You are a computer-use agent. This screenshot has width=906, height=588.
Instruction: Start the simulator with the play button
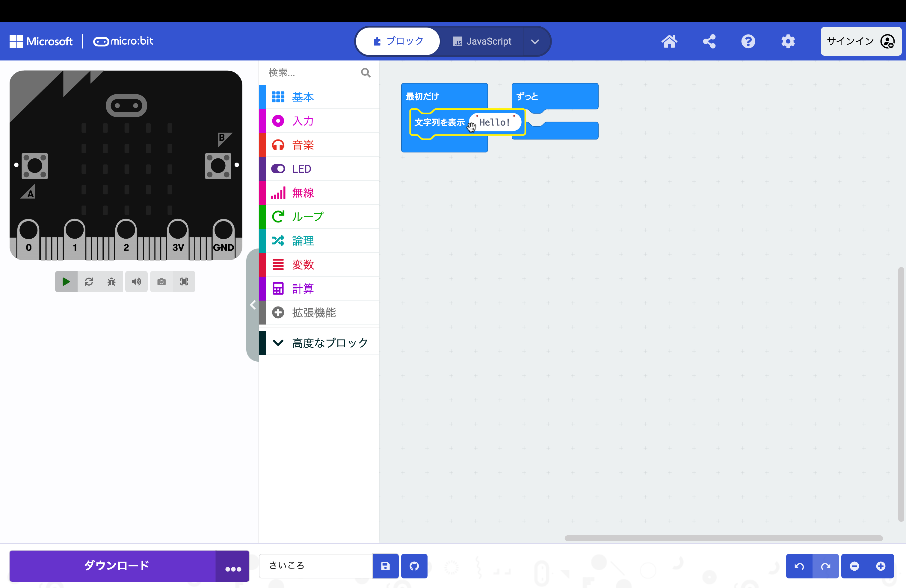66,281
